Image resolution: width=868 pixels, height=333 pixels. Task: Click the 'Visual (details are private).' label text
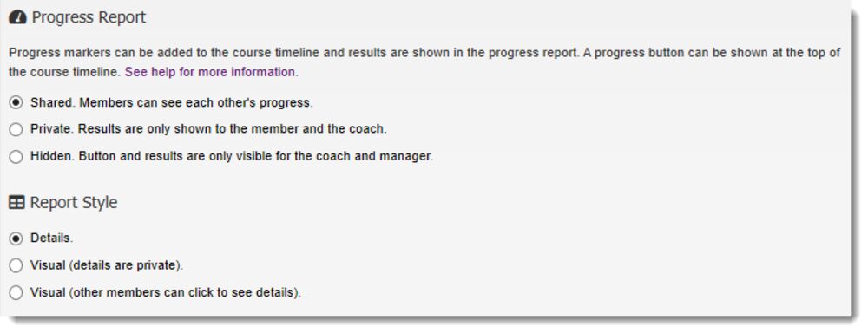pos(106,265)
